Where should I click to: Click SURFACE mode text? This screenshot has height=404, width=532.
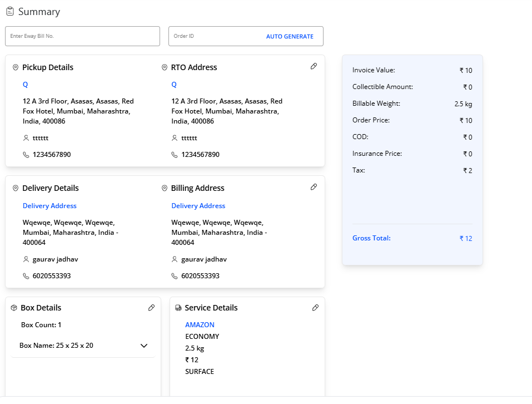pos(200,371)
